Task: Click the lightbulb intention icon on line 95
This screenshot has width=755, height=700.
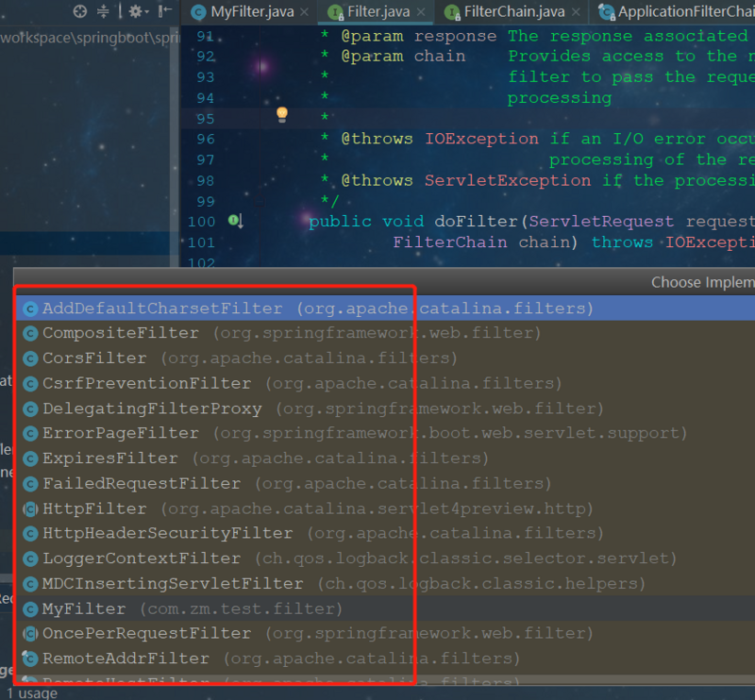Action: pyautogui.click(x=282, y=114)
